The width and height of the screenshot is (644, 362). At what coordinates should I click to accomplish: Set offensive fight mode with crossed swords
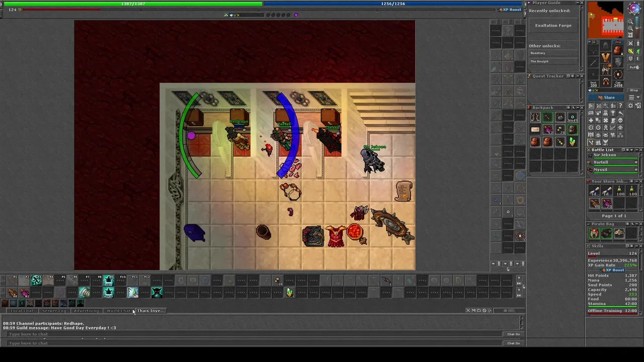coord(631,43)
